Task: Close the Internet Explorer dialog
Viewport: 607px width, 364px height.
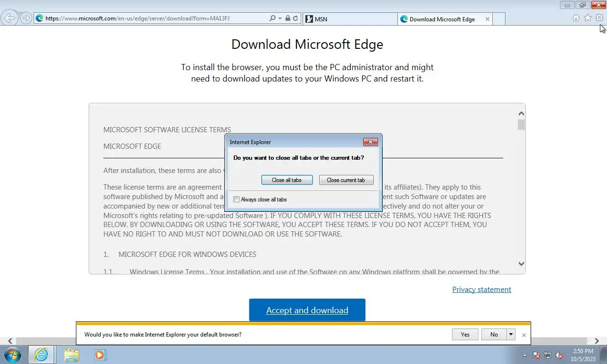Action: coord(370,142)
